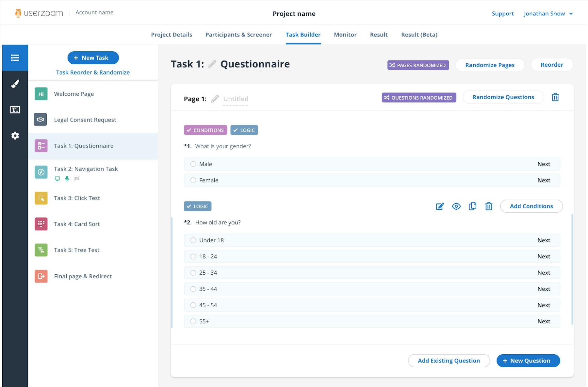Image resolution: width=588 pixels, height=387 pixels.
Task: Select Legal Consent Request in list
Action: coord(93,120)
